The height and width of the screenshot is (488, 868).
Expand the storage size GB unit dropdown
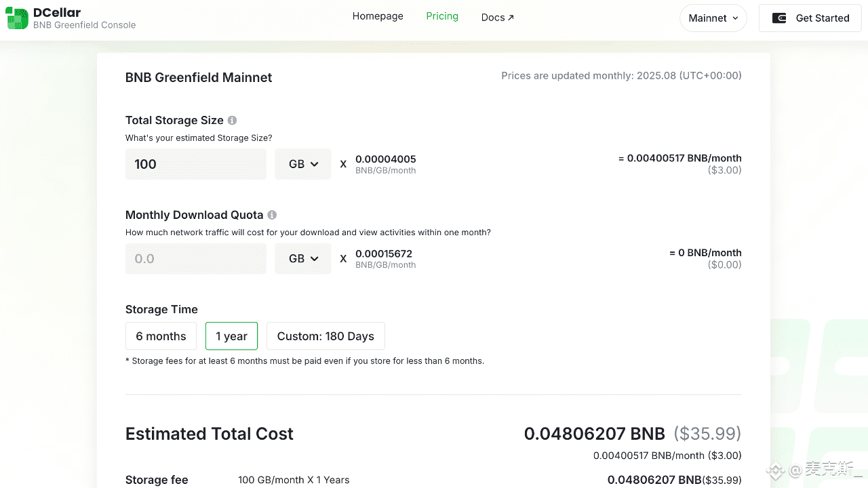coord(303,164)
